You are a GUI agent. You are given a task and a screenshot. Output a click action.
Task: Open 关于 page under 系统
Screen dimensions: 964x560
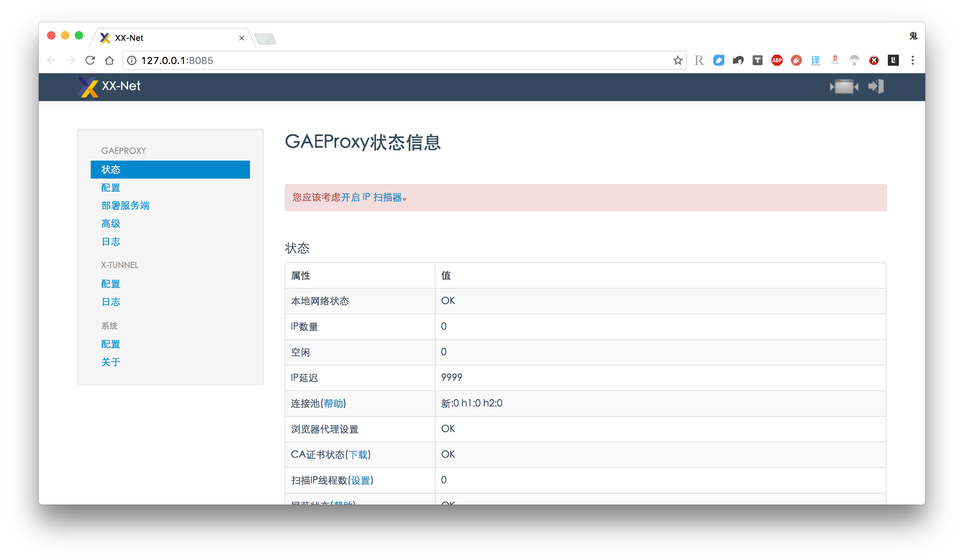click(x=110, y=362)
